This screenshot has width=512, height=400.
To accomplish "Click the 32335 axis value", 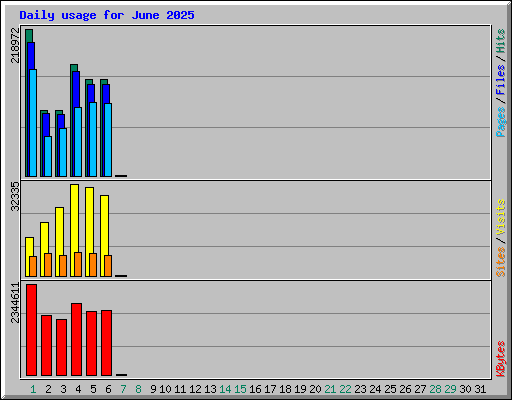I will (x=15, y=197).
